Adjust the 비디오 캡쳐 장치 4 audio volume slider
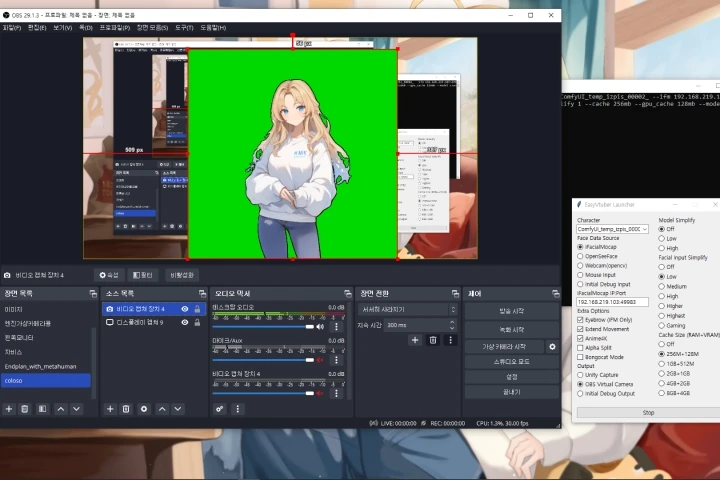The image size is (720, 480). point(263,393)
